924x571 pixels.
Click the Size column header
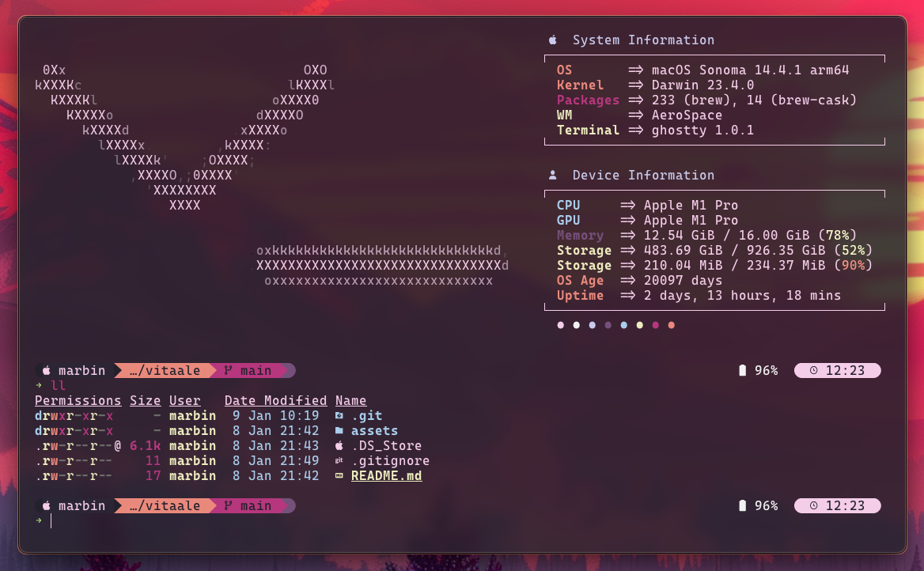point(145,401)
